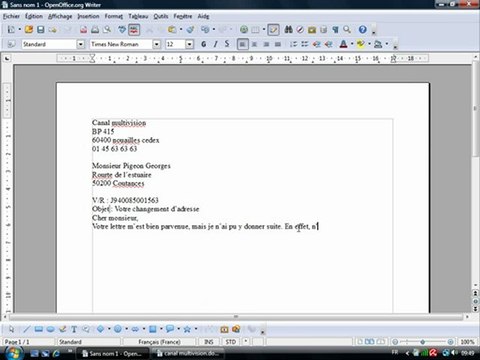Open Find & Replace with the binoculars icon

click(288, 30)
